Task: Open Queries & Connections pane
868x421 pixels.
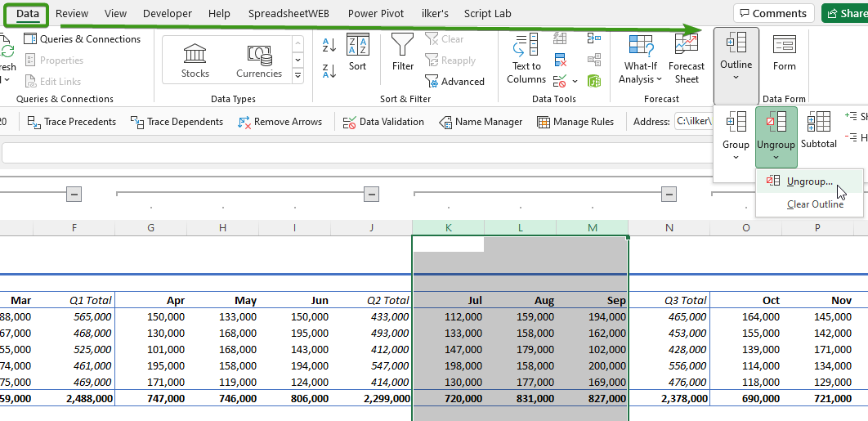Action: point(82,38)
